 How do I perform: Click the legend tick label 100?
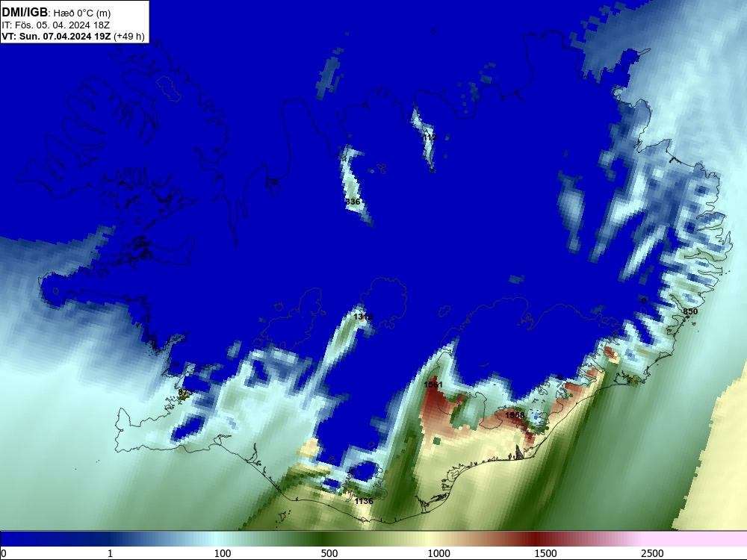[x=223, y=553]
